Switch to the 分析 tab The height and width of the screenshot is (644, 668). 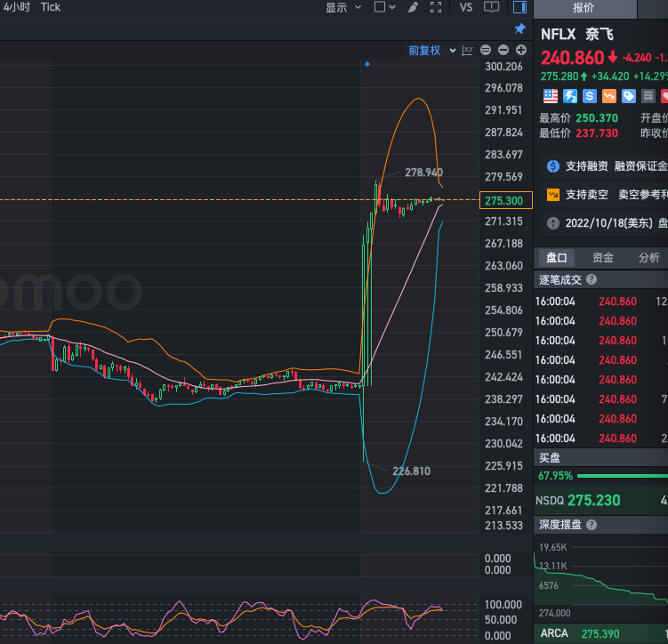pyautogui.click(x=648, y=258)
